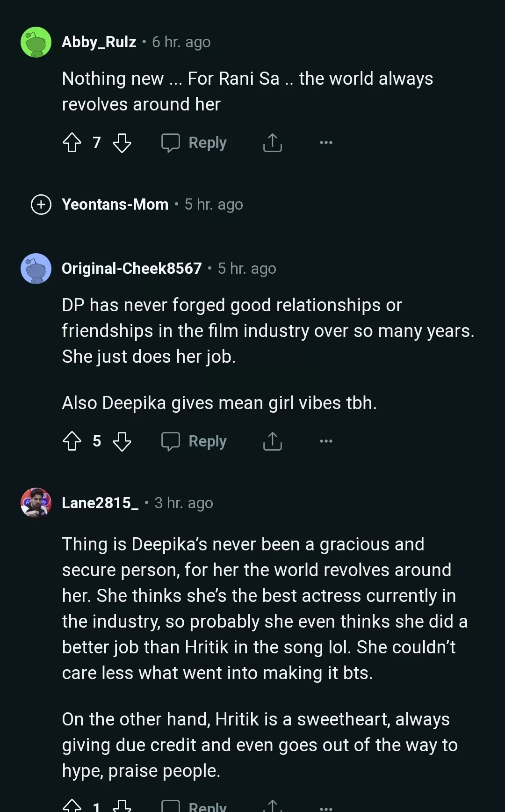Visit Abby_Rulz username link
The width and height of the screenshot is (505, 812).
[99, 42]
